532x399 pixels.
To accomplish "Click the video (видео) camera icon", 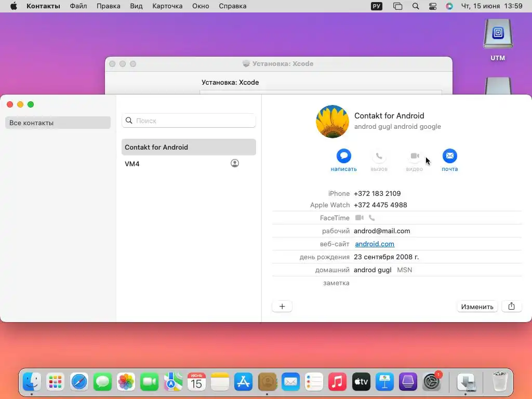I will (x=414, y=156).
